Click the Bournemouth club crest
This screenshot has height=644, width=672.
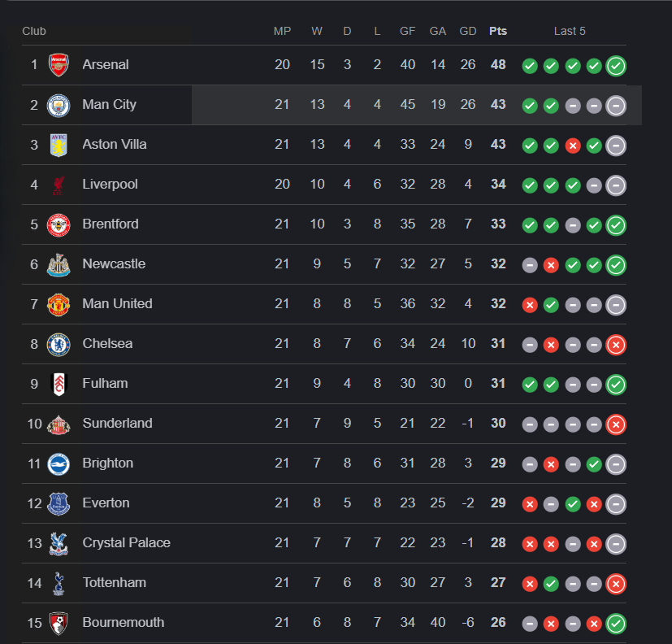(x=59, y=623)
